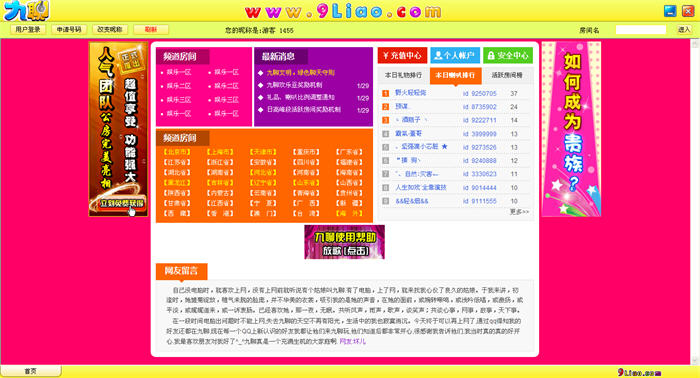This screenshot has width=700, height=378.
Task: Open the 【黑龙江】 channel room
Action: pos(177,183)
